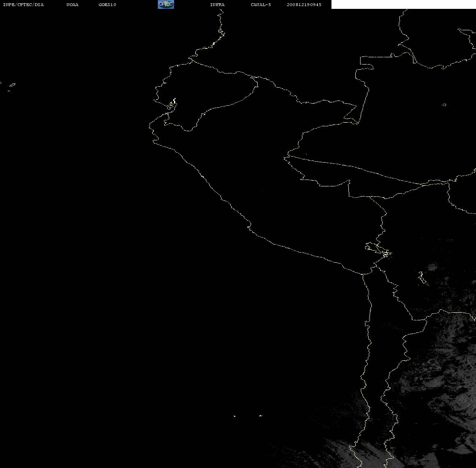Click the CANAL-5 channel label
The image size is (476, 468).
click(261, 4)
